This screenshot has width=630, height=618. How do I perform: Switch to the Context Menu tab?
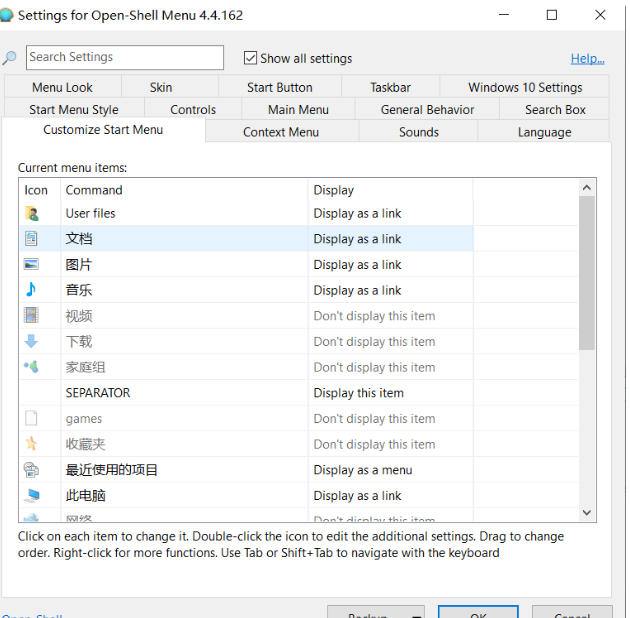(281, 132)
